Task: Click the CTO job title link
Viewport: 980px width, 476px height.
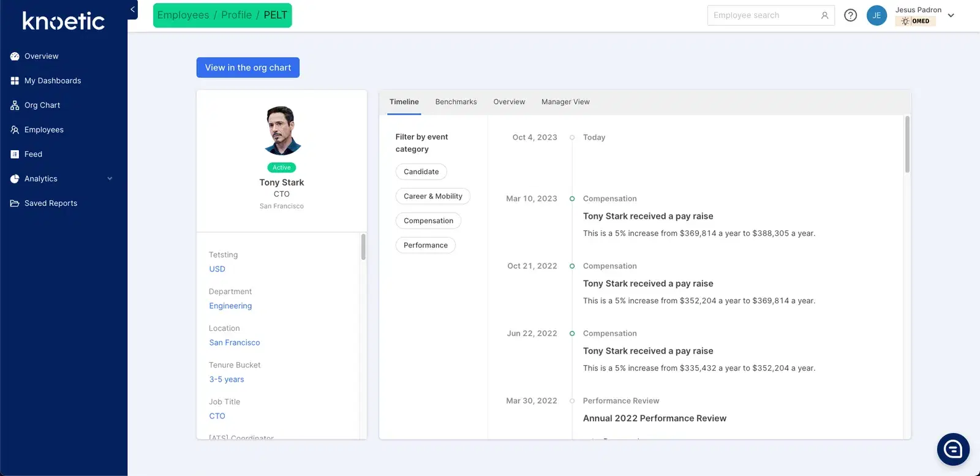Action: [217, 416]
